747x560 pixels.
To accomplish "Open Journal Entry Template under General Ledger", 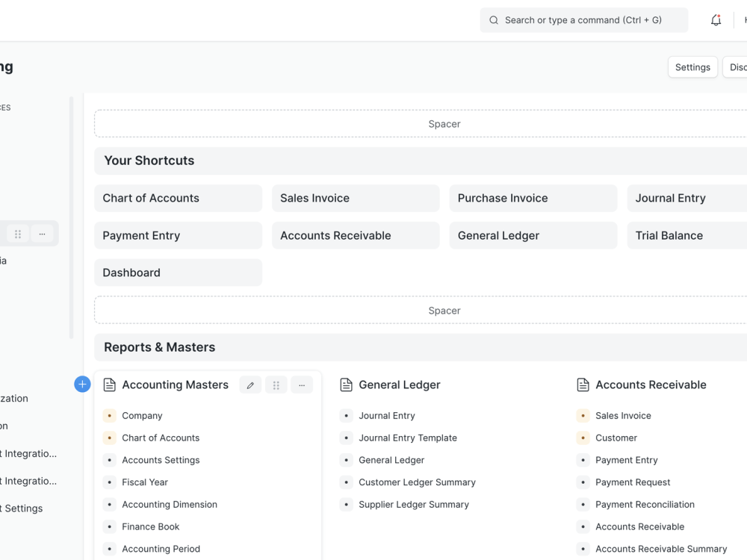I will pos(408,438).
